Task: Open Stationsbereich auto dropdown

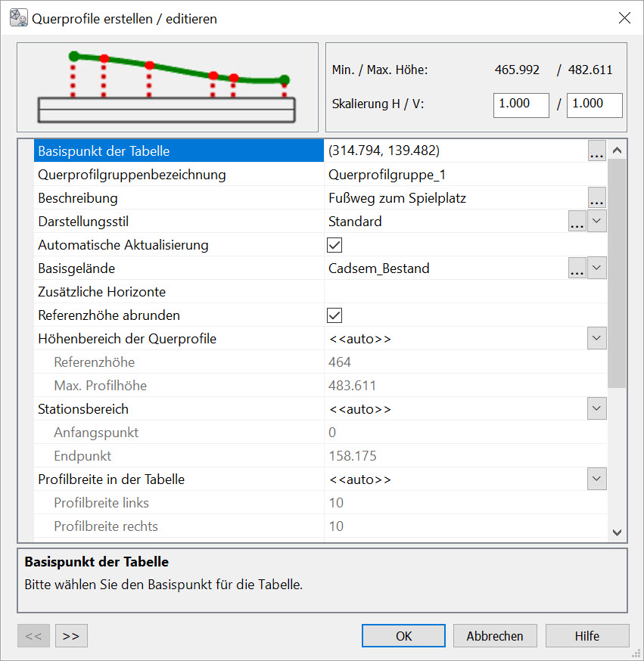Action: [597, 409]
